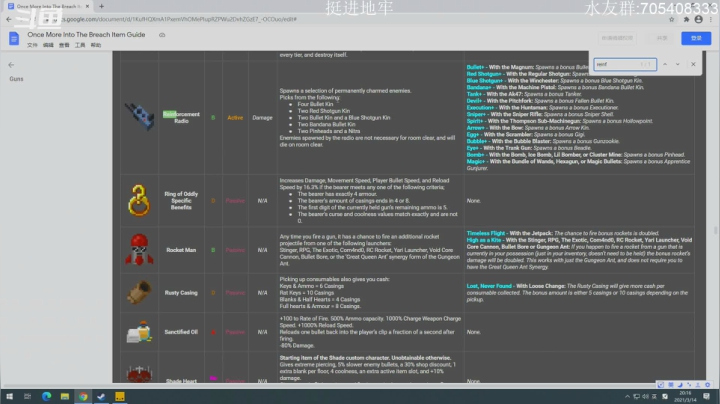Open the yellow app on the taskbar
Image resolution: width=720 pixels, height=404 pixels.
click(x=120, y=397)
